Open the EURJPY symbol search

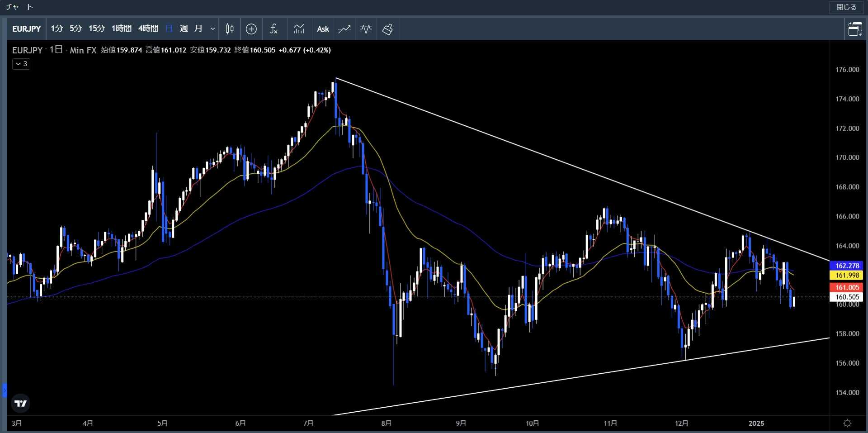pyautogui.click(x=26, y=29)
